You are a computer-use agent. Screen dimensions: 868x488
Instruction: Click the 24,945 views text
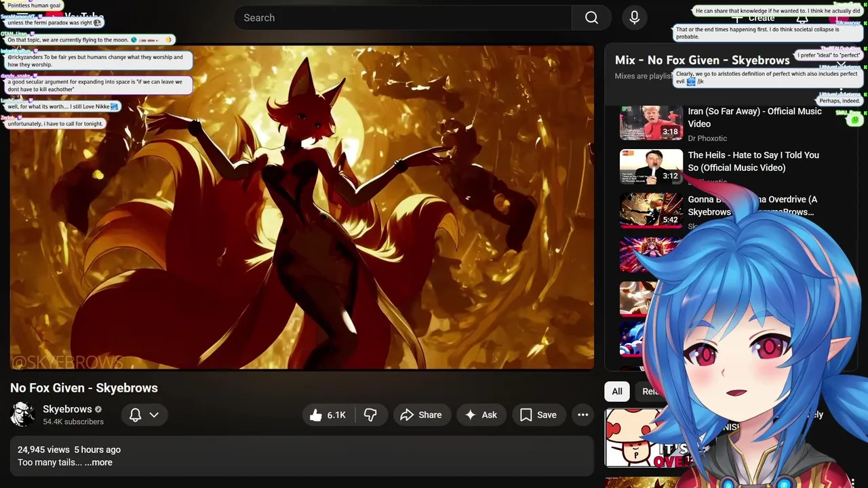click(x=43, y=449)
